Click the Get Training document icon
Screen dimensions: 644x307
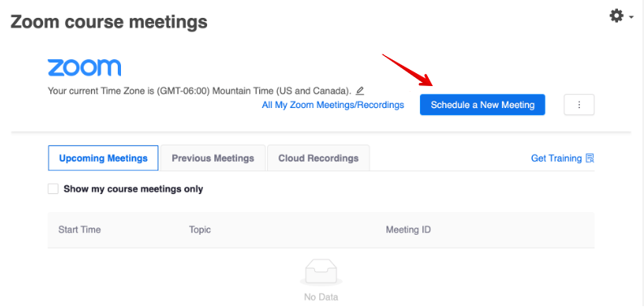590,158
